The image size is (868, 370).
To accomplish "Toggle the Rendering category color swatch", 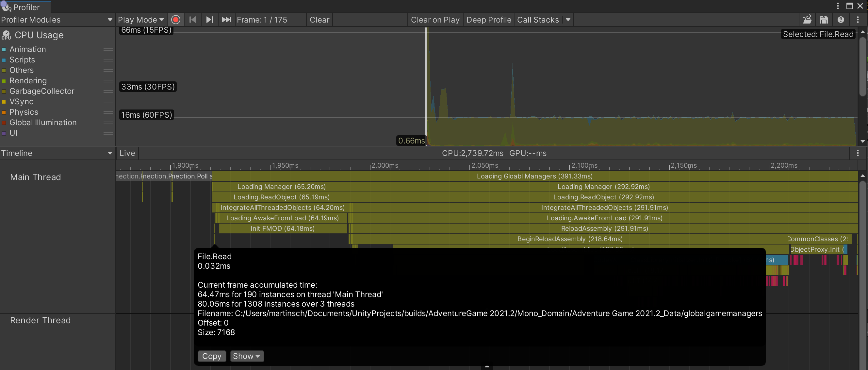I will coord(4,81).
